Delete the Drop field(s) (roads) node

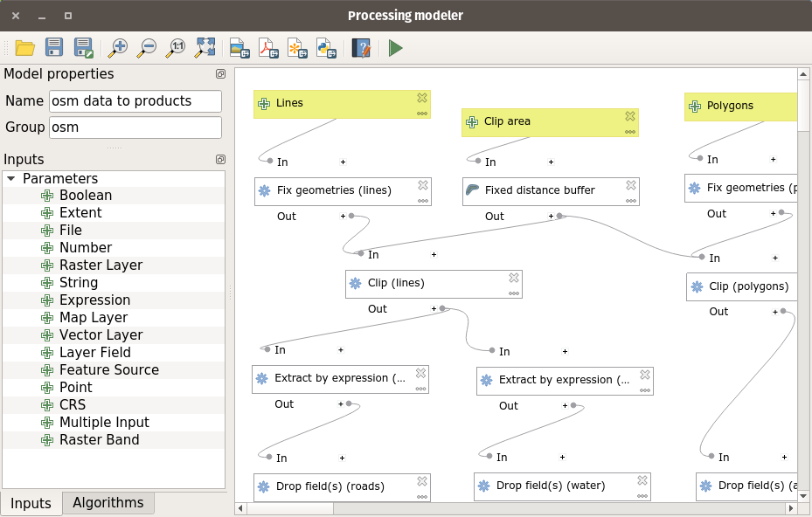click(x=422, y=481)
